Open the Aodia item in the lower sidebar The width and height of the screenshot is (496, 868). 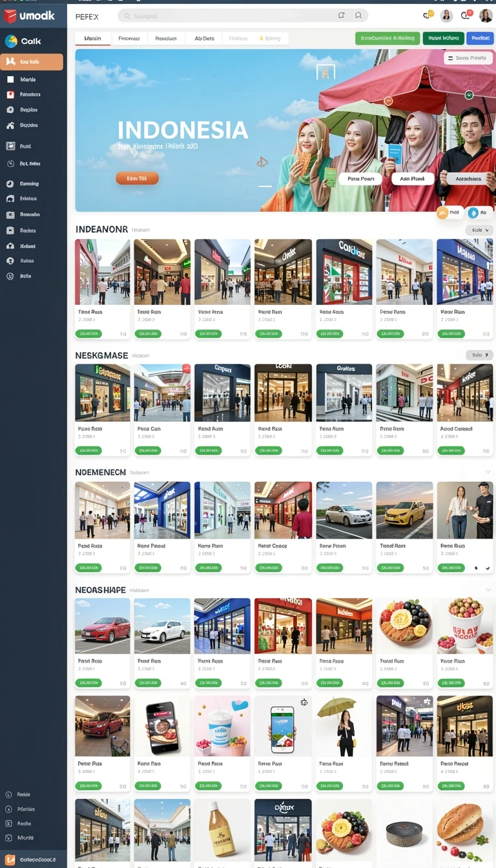coord(19,823)
